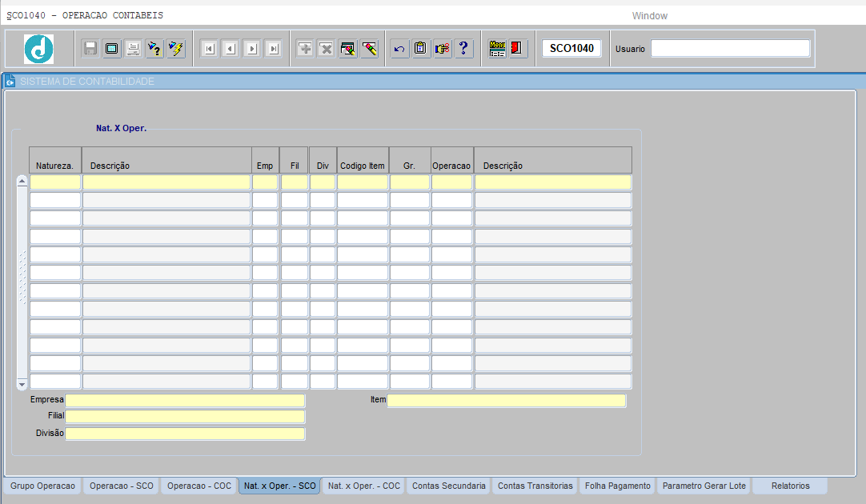The image size is (866, 504).
Task: Open the Menu icon in toolbar
Action: point(497,49)
